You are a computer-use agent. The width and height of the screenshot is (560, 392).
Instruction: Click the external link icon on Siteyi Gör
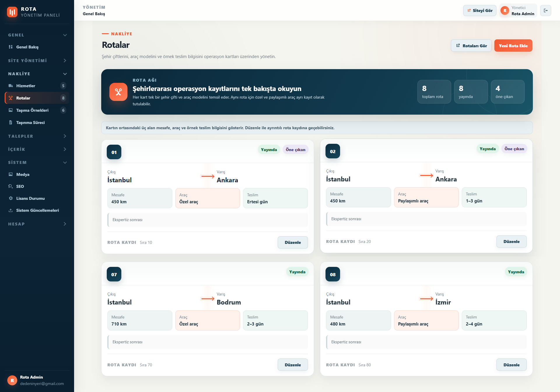pos(469,10)
